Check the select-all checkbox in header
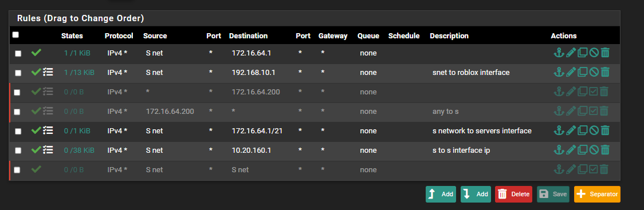 (15, 35)
